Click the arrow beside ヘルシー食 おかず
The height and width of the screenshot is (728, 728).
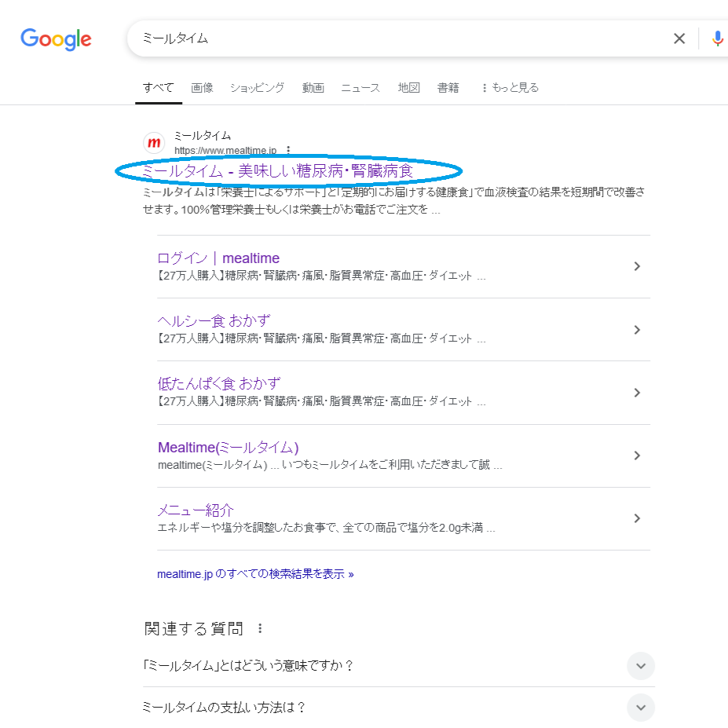click(637, 330)
